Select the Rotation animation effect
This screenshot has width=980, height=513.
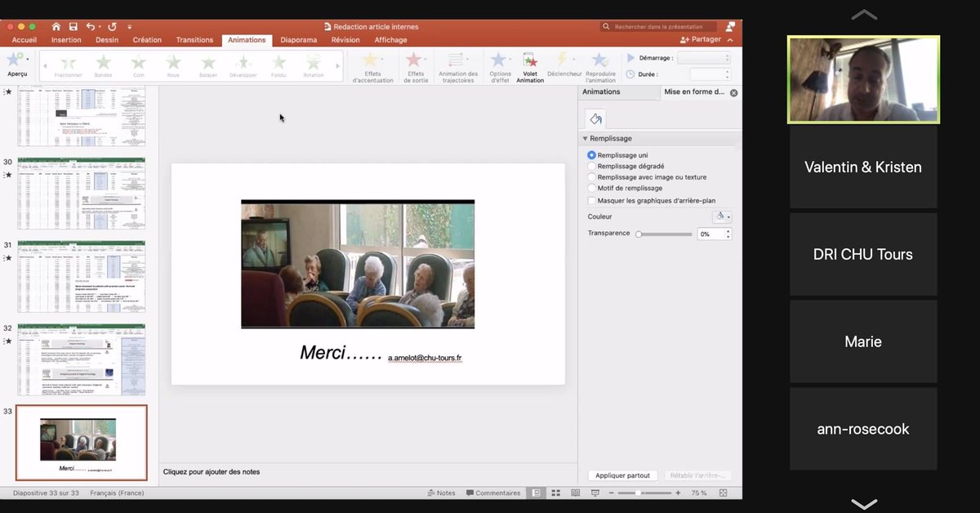click(x=314, y=65)
